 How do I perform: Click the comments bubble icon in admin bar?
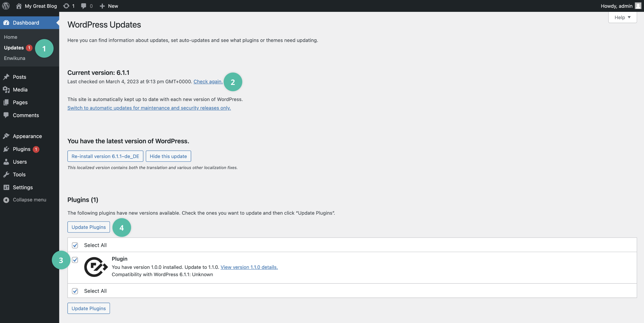coord(84,6)
